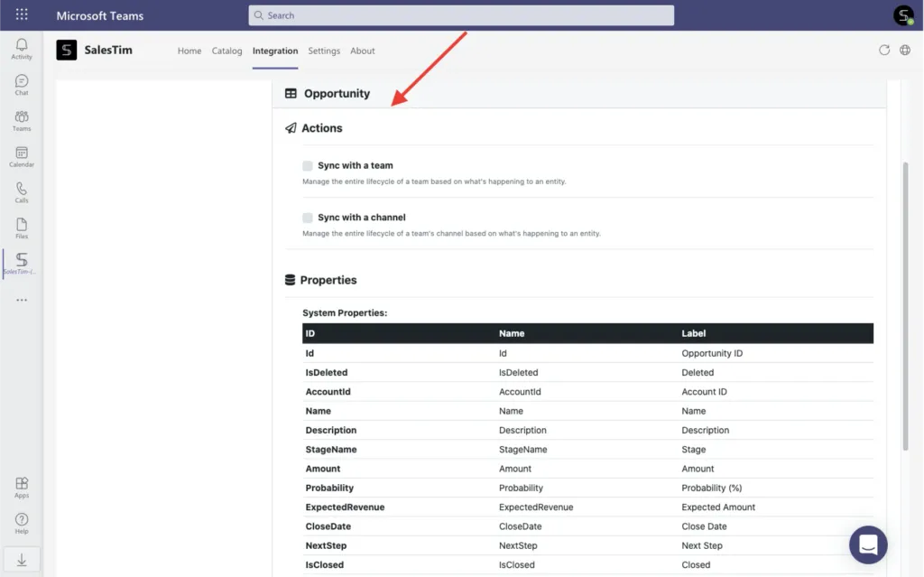Select the IsDeleted ID cell

[x=327, y=372]
